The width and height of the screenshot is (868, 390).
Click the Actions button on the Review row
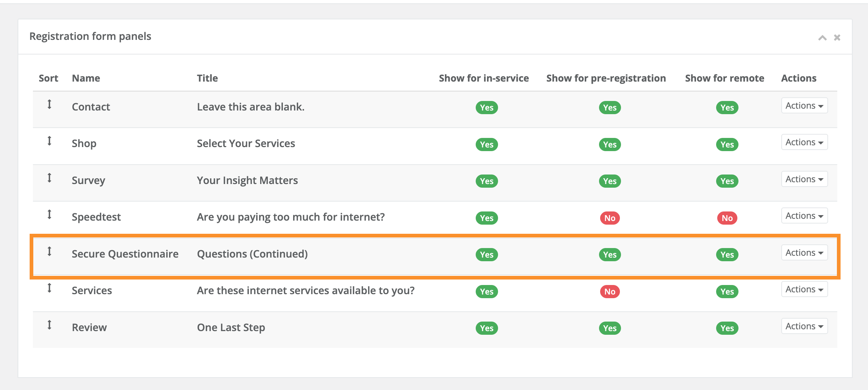[x=804, y=326]
